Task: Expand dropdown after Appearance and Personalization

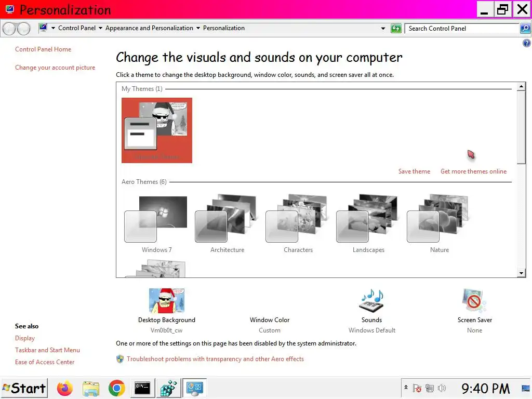Action: pyautogui.click(x=198, y=28)
